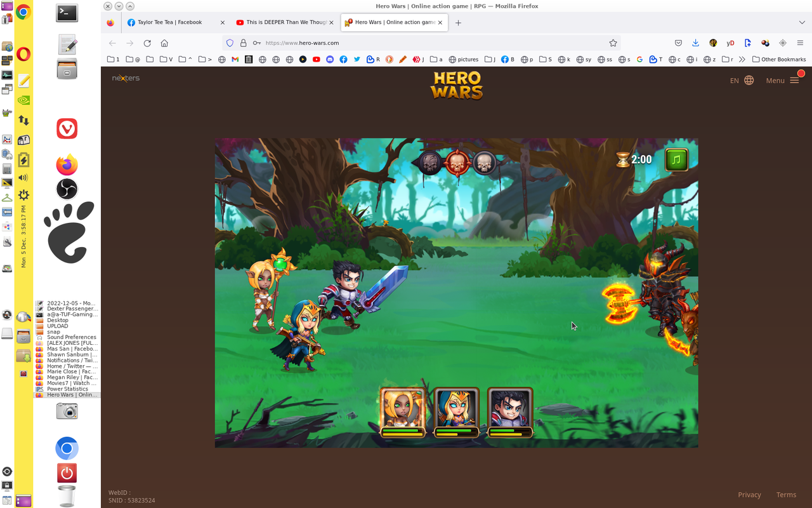
Task: Open the desktop trash can
Action: (67, 497)
